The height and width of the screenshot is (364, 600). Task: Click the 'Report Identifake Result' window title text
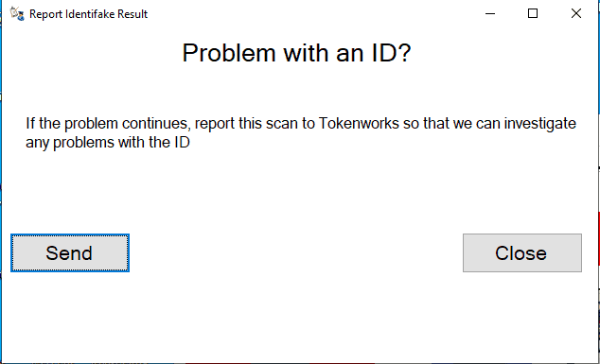pyautogui.click(x=88, y=14)
